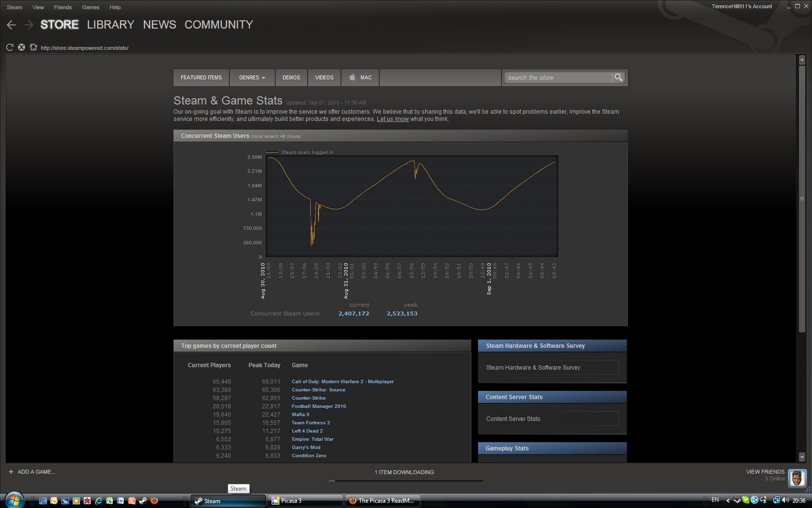This screenshot has width=812, height=508.
Task: Switch to the LIBRARY tab
Action: [x=110, y=24]
